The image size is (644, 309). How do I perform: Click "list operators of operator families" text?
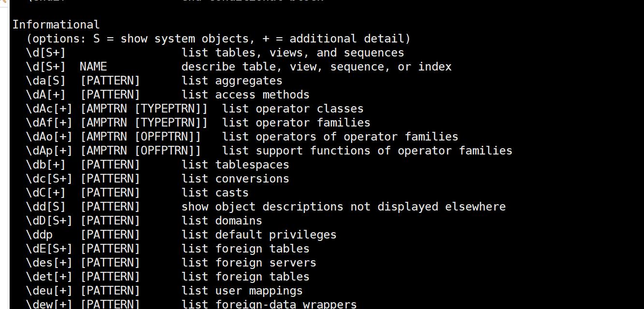(340, 137)
